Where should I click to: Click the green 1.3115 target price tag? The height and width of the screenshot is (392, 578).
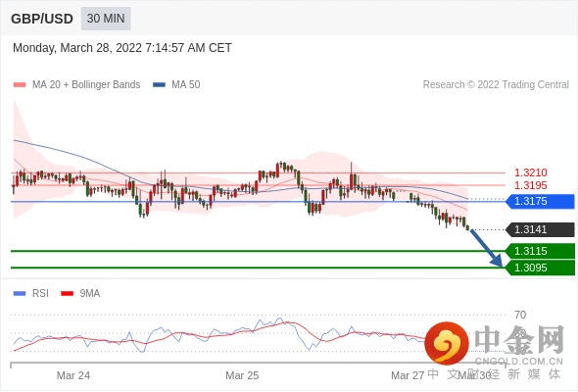[x=540, y=251]
